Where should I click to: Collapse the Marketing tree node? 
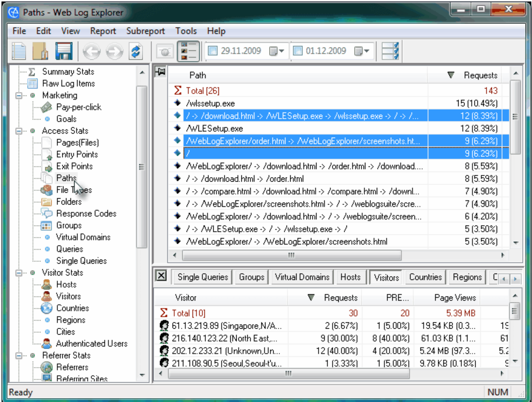19,95
